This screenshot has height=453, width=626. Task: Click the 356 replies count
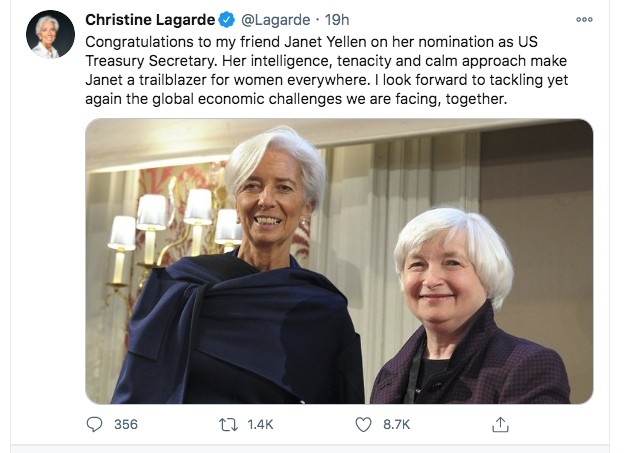125,424
